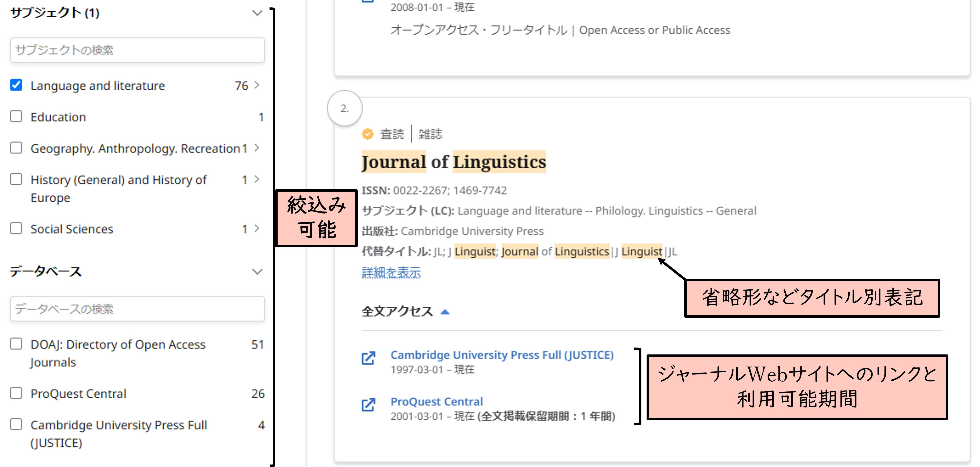Click the 詳細を表示 link
The height and width of the screenshot is (467, 980).
391,272
